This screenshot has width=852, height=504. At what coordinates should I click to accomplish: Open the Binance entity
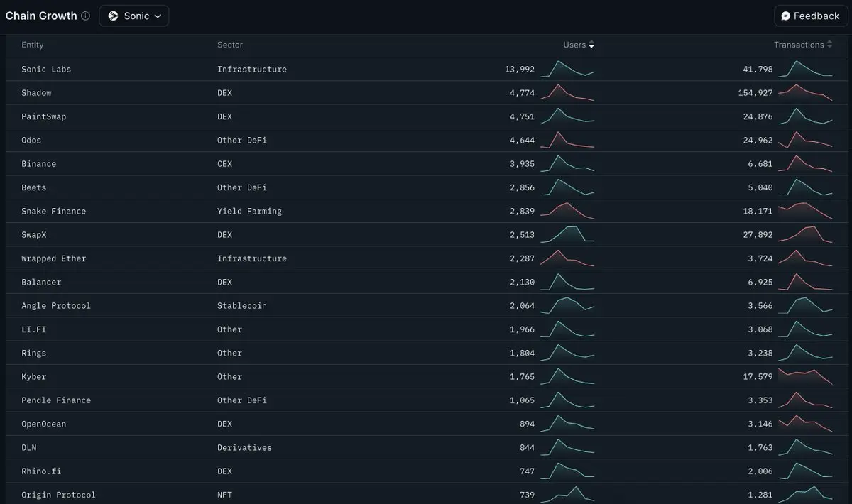coord(39,164)
